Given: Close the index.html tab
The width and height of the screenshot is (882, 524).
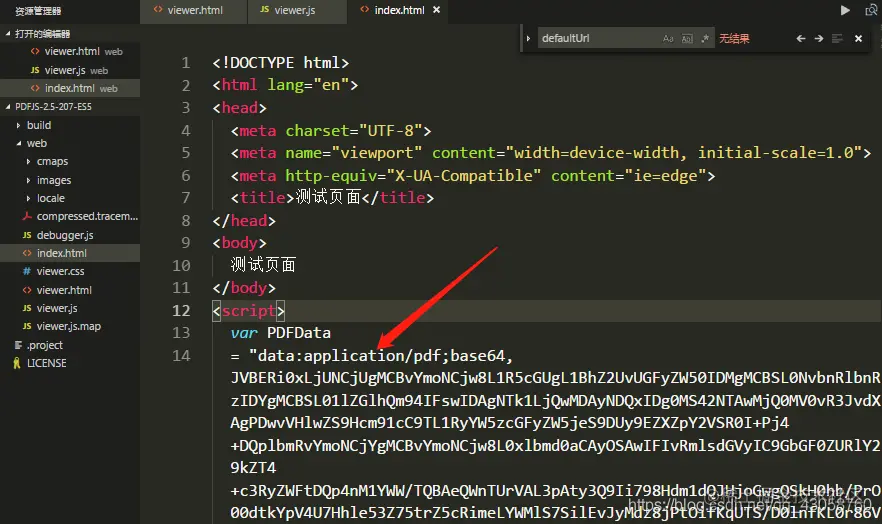Looking at the screenshot, I should click(x=436, y=10).
